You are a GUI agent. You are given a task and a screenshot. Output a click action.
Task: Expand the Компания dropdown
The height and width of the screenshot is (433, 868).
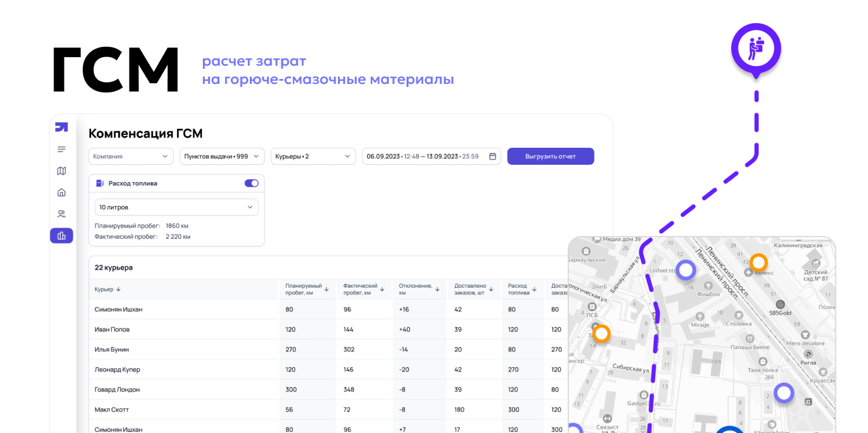point(131,156)
